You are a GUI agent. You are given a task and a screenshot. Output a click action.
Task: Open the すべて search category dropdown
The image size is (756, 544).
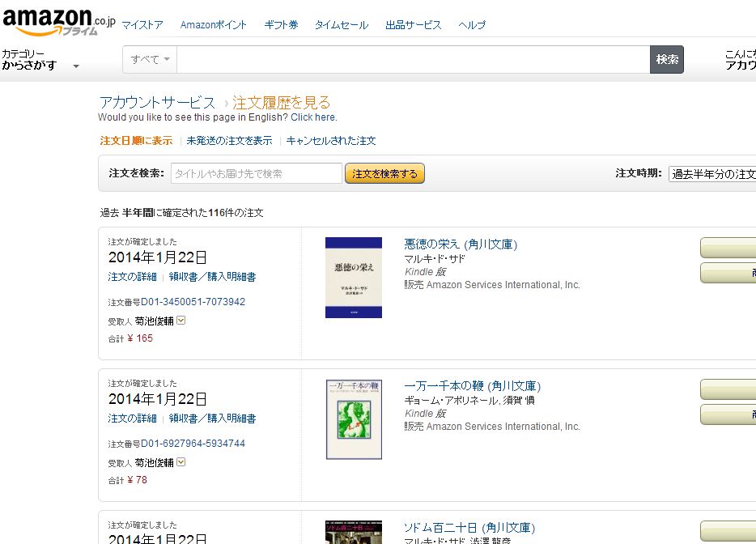click(x=150, y=59)
